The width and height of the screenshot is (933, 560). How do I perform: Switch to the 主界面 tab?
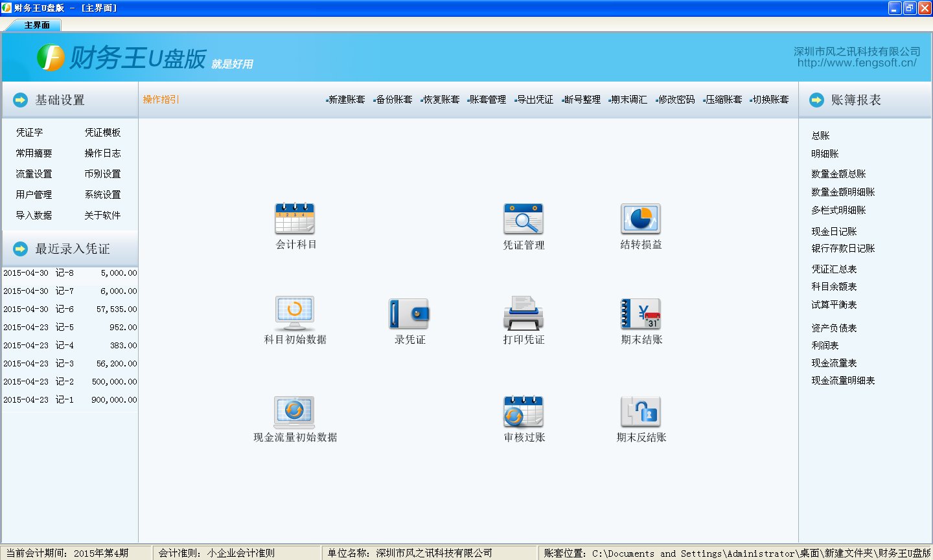37,25
